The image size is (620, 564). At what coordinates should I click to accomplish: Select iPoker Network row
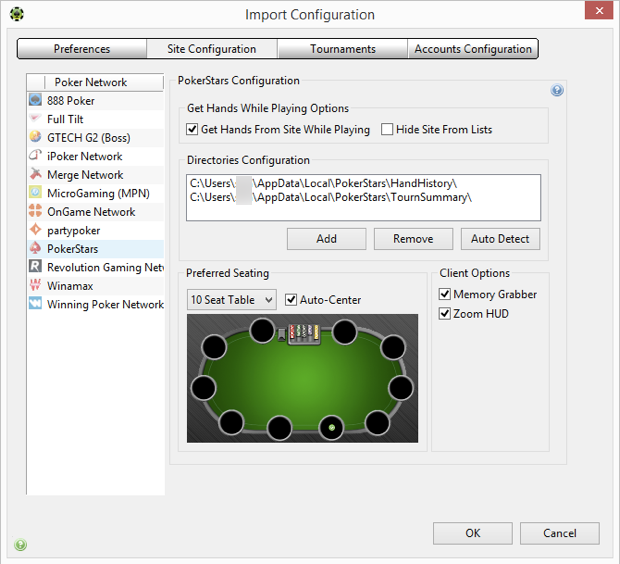click(x=96, y=156)
